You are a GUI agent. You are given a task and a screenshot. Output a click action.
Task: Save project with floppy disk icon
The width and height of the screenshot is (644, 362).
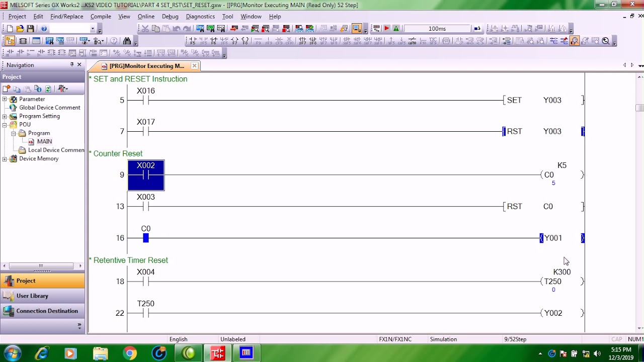point(30,29)
